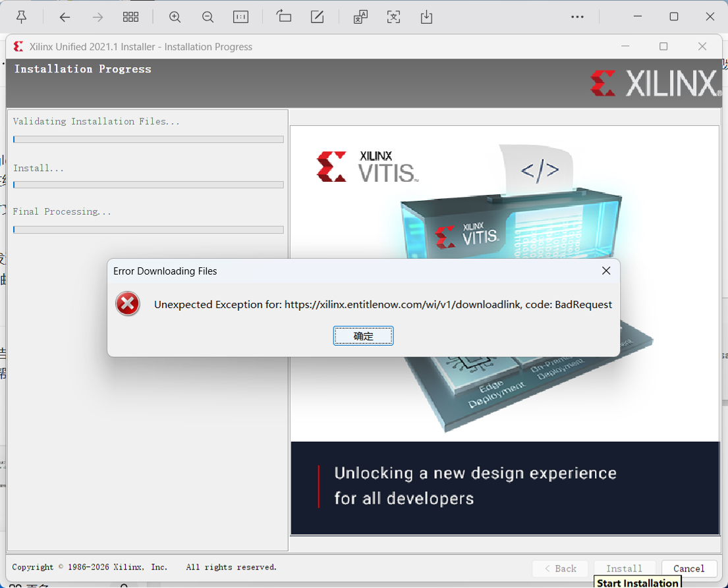Click the Validating Installation Files progress bar
The width and height of the screenshot is (728, 588).
(x=149, y=139)
